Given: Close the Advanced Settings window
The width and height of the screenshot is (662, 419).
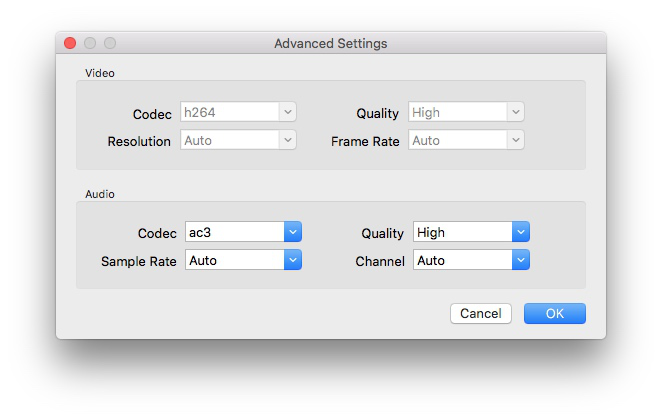Looking at the screenshot, I should coord(70,44).
